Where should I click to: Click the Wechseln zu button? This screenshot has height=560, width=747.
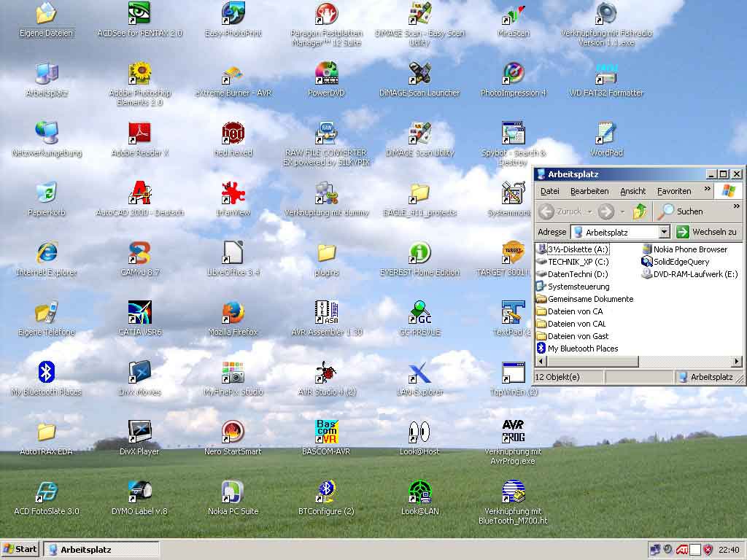pyautogui.click(x=707, y=232)
